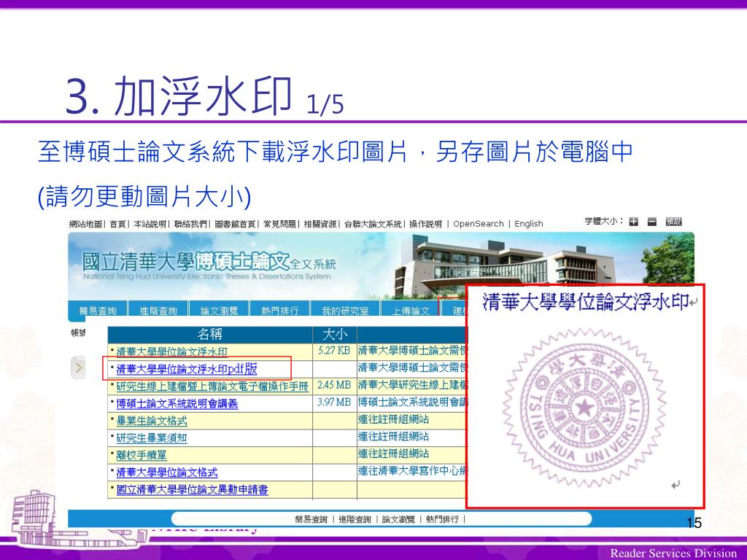Open 相關資源 related resources link

coord(320,224)
